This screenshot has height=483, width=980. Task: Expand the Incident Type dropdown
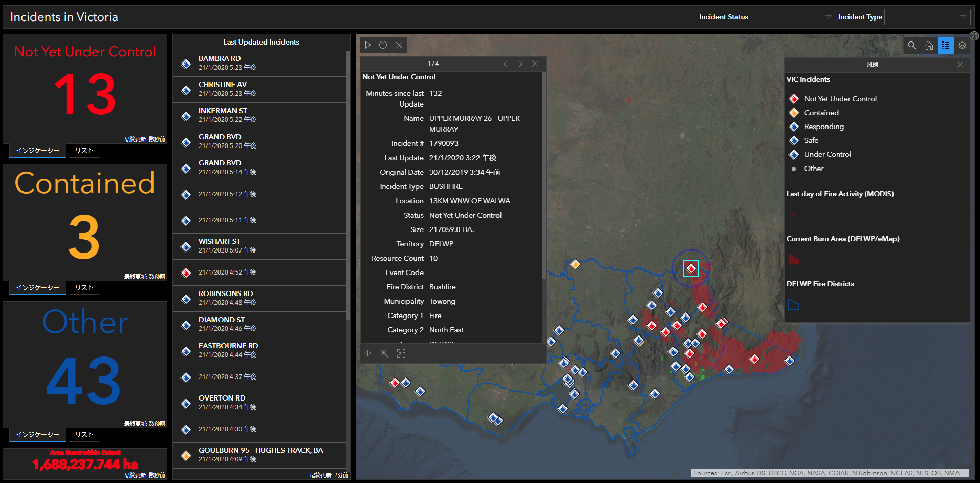point(927,17)
